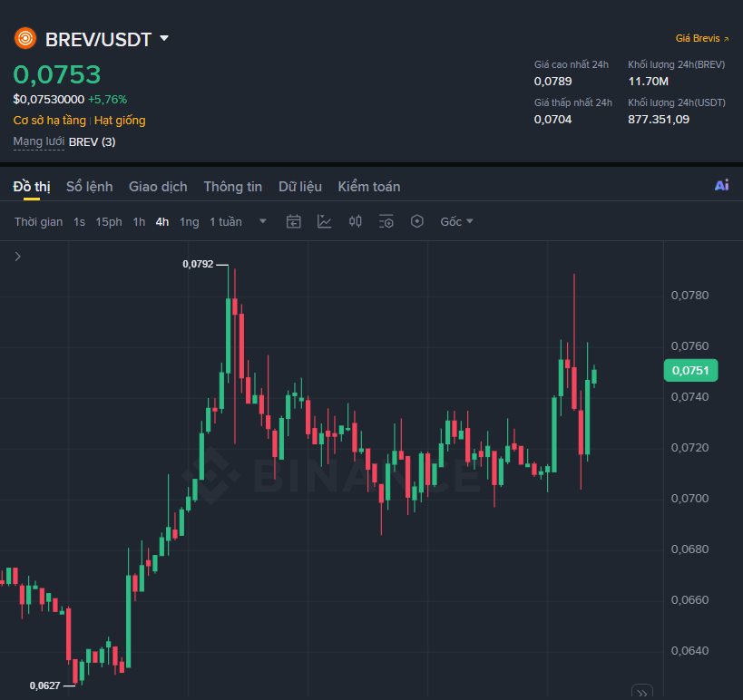Open the hexagon chart settings icon
The width and height of the screenshot is (743, 700).
pyautogui.click(x=417, y=221)
